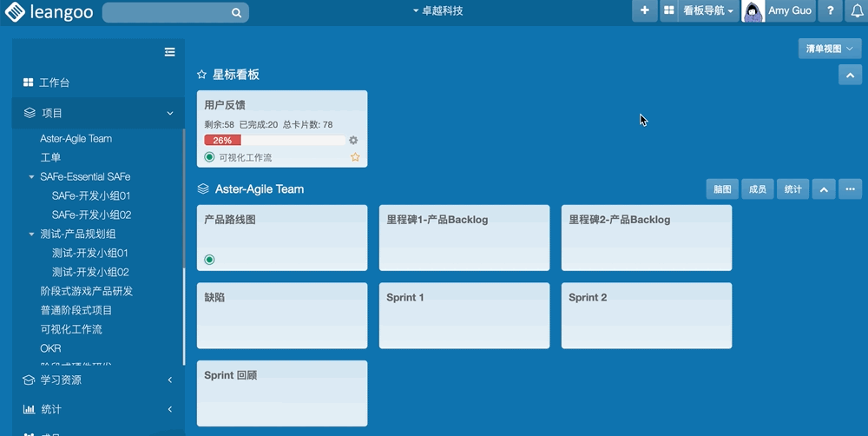The height and width of the screenshot is (436, 868).
Task: Click the board grid icon in top bar
Action: tap(668, 11)
